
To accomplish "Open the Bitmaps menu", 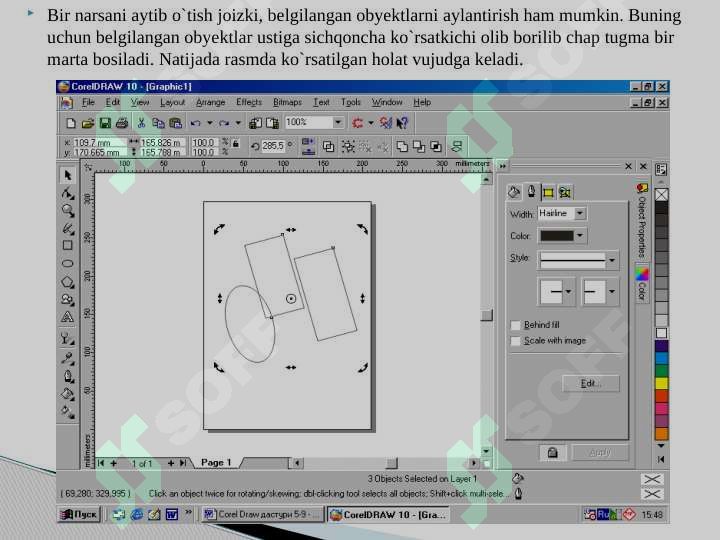I will click(287, 102).
